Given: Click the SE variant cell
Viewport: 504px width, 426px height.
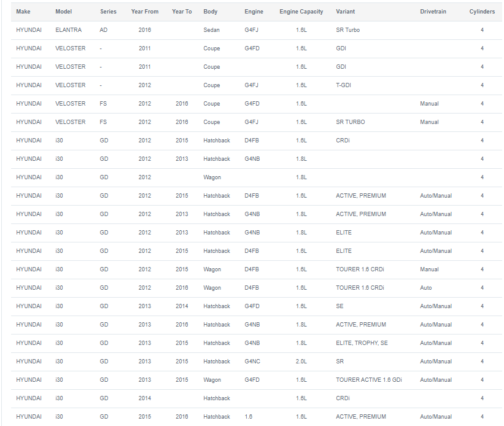Looking at the screenshot, I should coord(339,306).
